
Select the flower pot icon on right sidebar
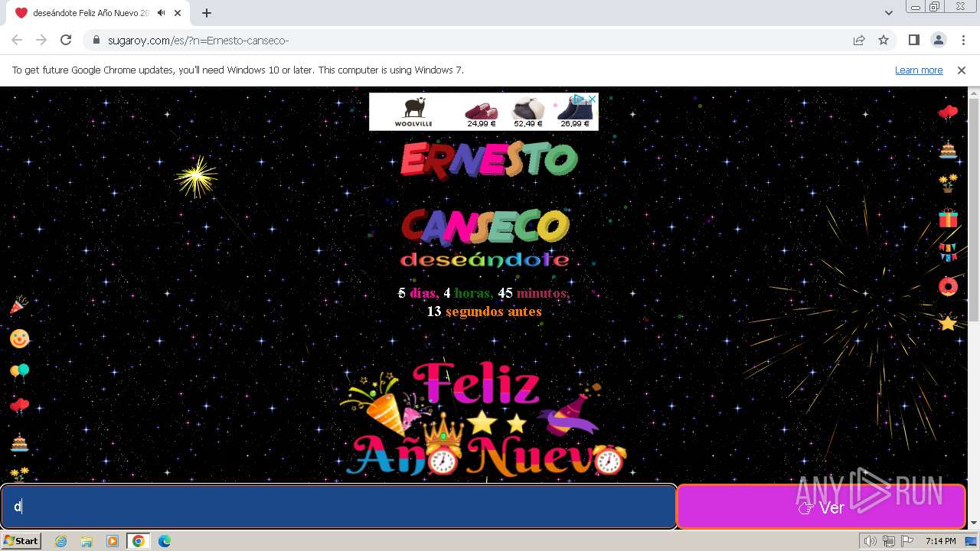948,184
